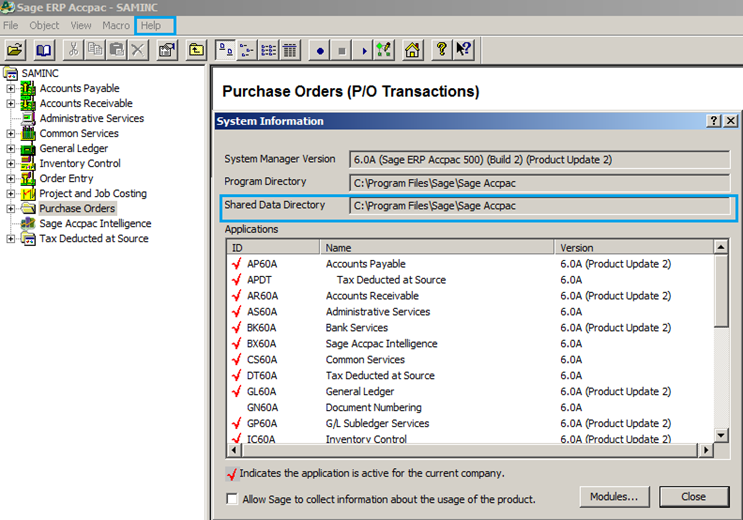Click the applications list scroll right arrow
The width and height of the screenshot is (743, 520).
tap(706, 450)
